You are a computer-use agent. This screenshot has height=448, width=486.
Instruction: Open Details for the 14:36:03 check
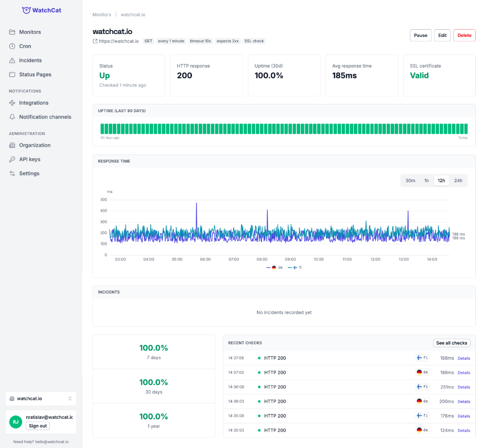click(464, 401)
